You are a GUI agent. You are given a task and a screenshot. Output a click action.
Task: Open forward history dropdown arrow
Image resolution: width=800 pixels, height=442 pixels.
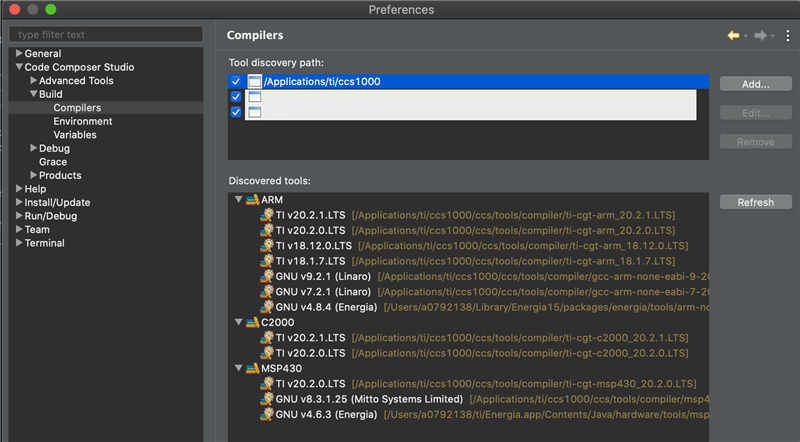(772, 36)
